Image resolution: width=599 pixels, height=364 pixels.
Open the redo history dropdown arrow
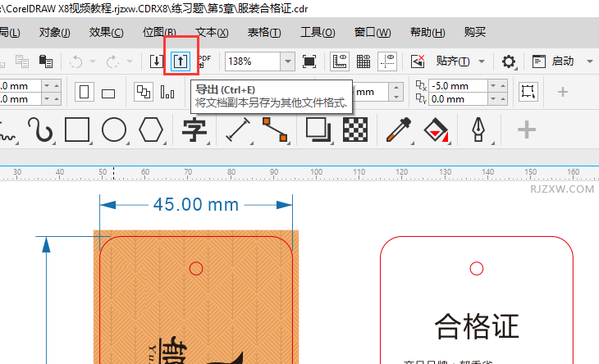pyautogui.click(x=130, y=61)
